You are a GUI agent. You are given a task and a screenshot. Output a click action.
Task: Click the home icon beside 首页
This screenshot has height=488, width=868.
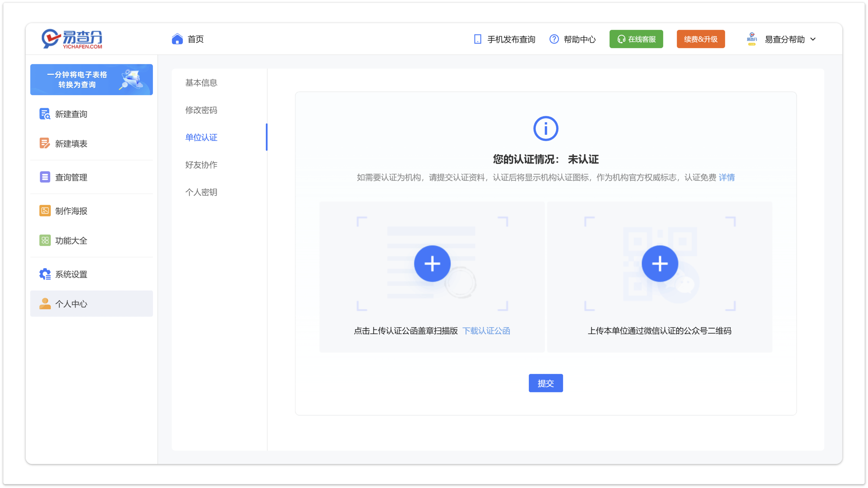[x=177, y=39]
